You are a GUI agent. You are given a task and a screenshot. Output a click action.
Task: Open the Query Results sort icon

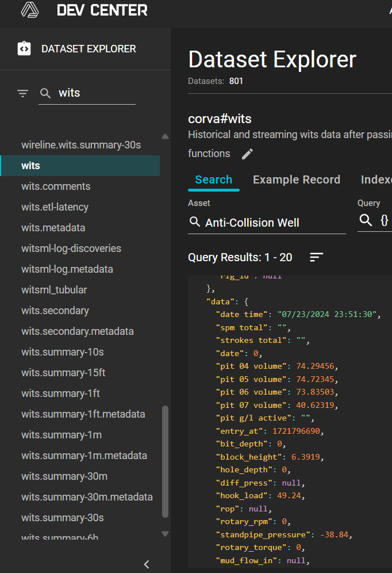[317, 257]
